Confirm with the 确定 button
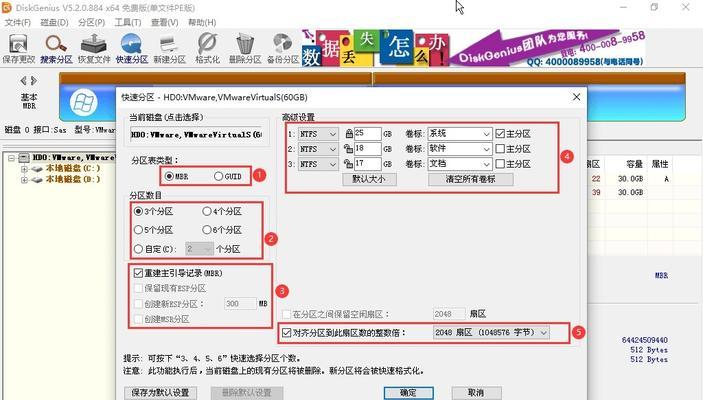The image size is (703, 400). 408,393
